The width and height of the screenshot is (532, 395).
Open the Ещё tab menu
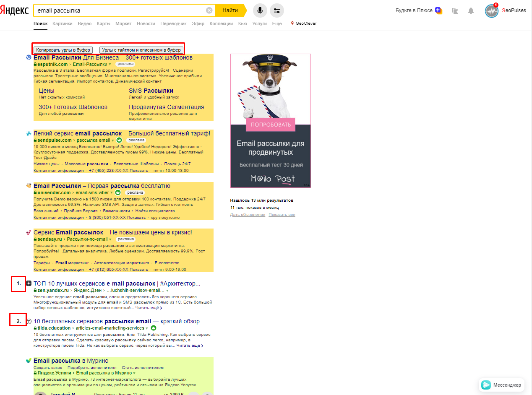tap(277, 23)
